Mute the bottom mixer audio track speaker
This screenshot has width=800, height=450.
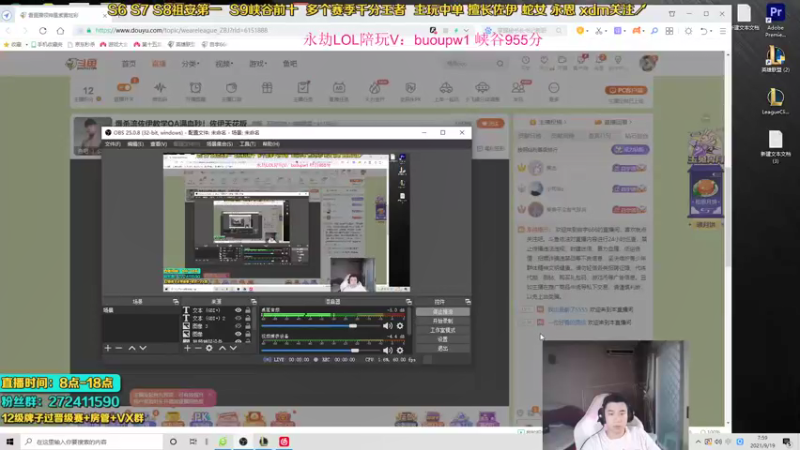(x=388, y=351)
